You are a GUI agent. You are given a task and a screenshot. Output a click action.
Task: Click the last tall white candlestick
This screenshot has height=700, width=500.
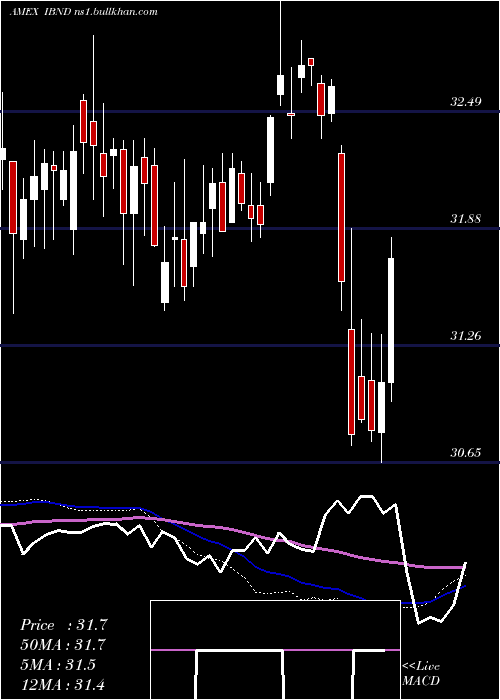pos(391,320)
